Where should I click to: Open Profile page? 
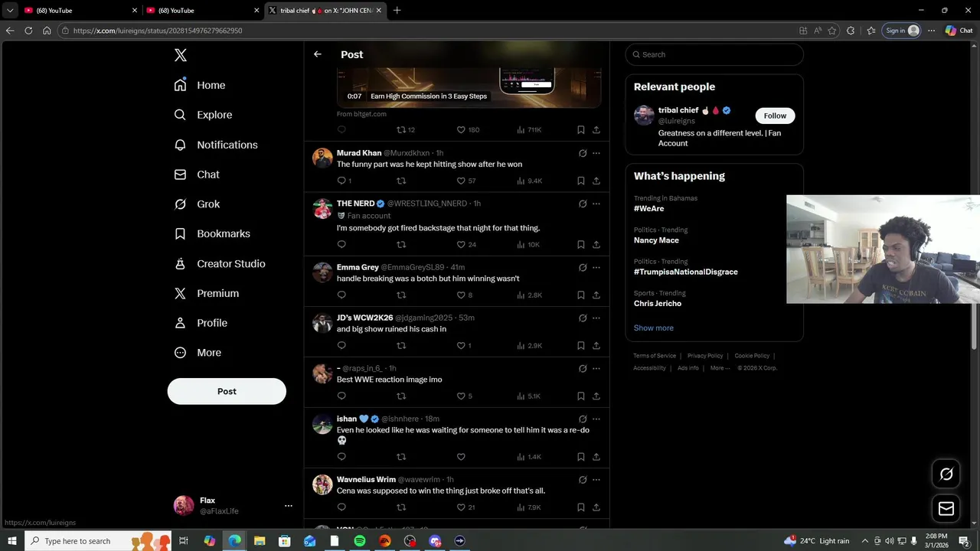tap(201, 323)
